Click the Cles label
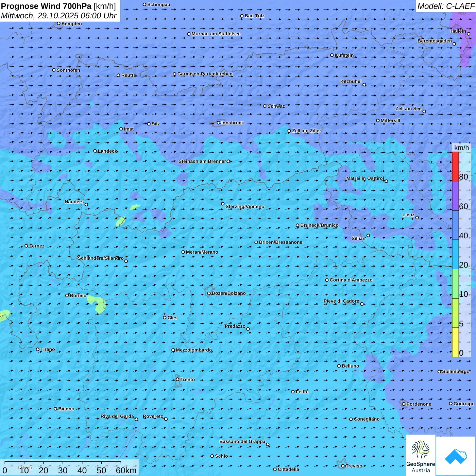The height and width of the screenshot is (476, 476). (x=173, y=318)
